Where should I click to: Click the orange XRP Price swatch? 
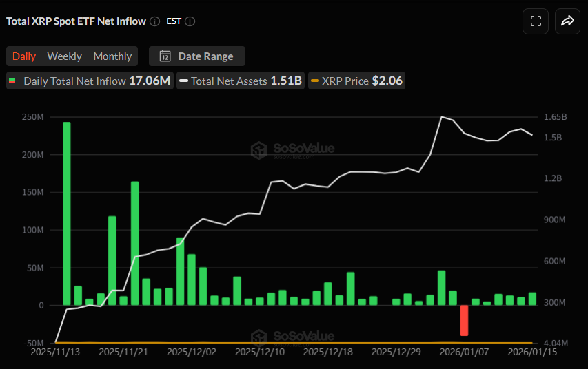pos(315,81)
